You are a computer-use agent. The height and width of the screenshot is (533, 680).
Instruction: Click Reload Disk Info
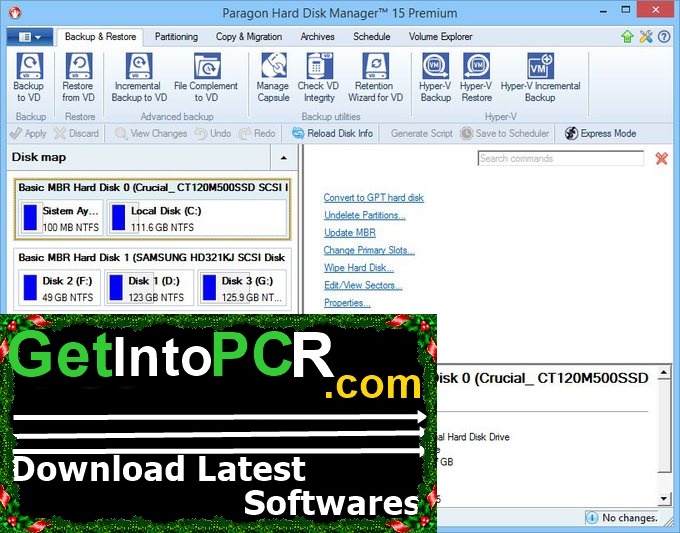pyautogui.click(x=332, y=133)
